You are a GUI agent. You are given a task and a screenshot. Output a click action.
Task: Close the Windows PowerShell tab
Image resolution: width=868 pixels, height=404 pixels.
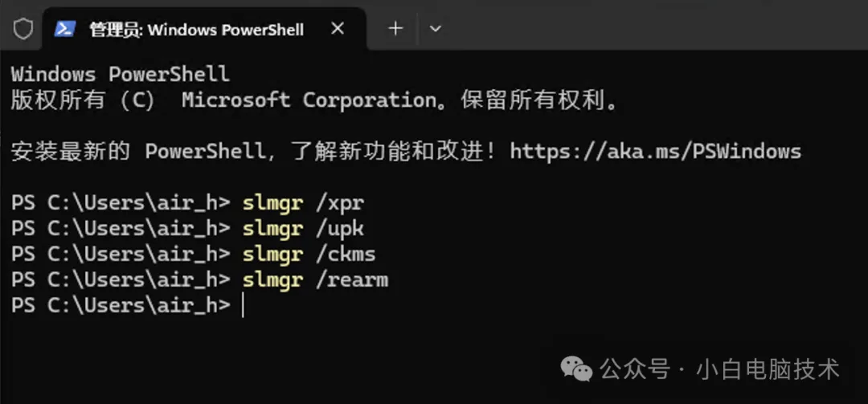tap(338, 29)
